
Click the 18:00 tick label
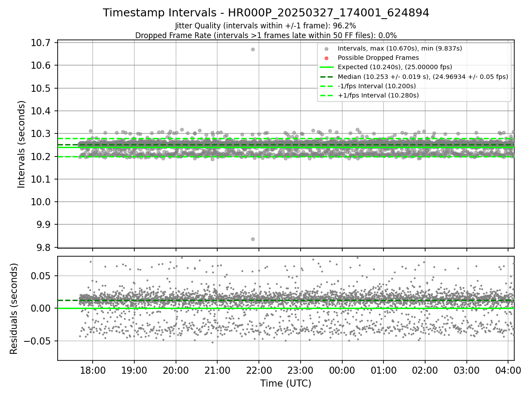coord(92,370)
